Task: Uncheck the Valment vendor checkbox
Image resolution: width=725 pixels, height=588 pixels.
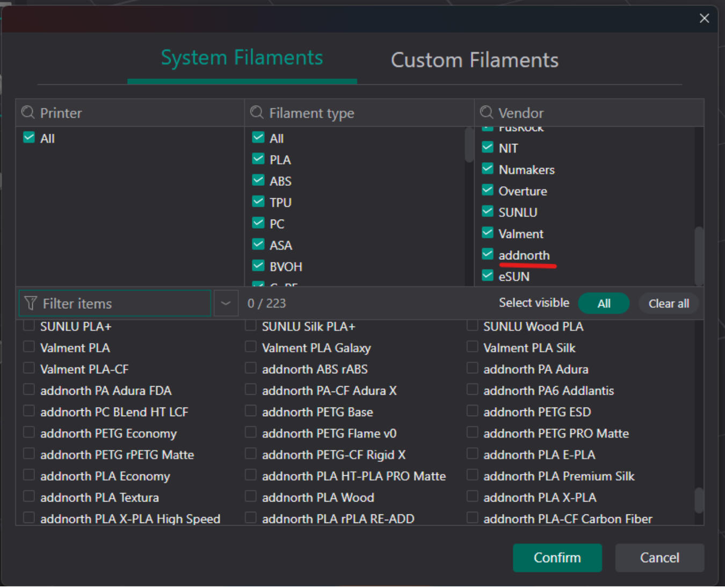Action: (x=488, y=233)
